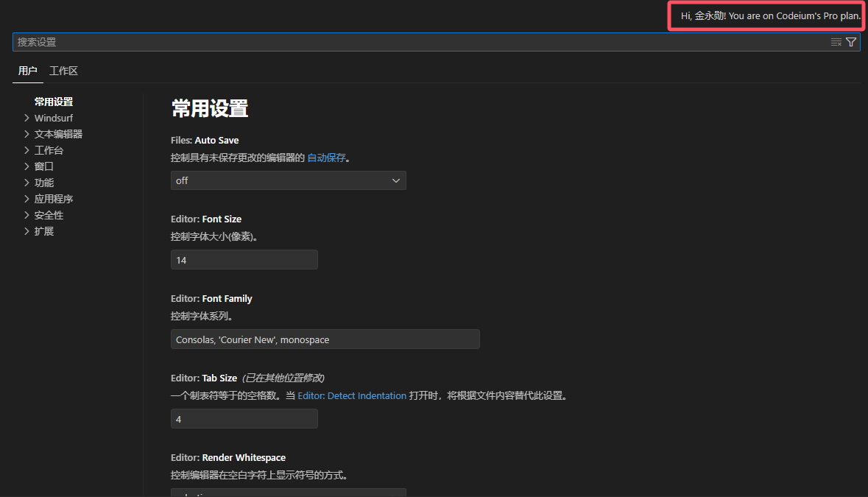The image size is (868, 497).
Task: Select 常用设置 in the settings tree
Action: tap(54, 102)
